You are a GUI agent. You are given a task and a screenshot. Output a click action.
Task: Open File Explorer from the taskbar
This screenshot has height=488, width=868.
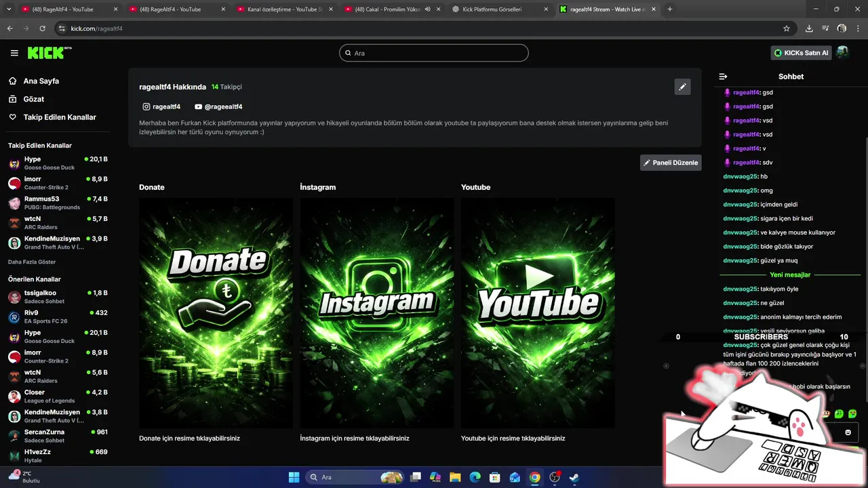(455, 477)
